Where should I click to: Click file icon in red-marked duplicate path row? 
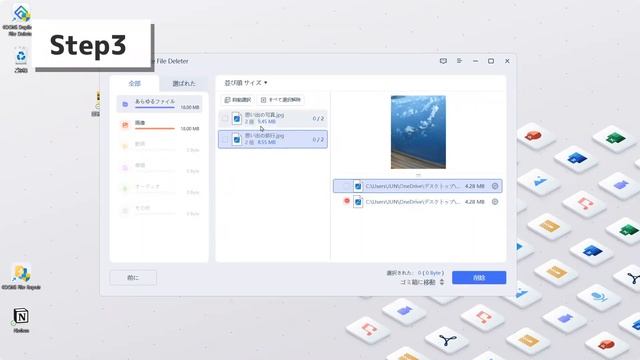click(x=358, y=202)
